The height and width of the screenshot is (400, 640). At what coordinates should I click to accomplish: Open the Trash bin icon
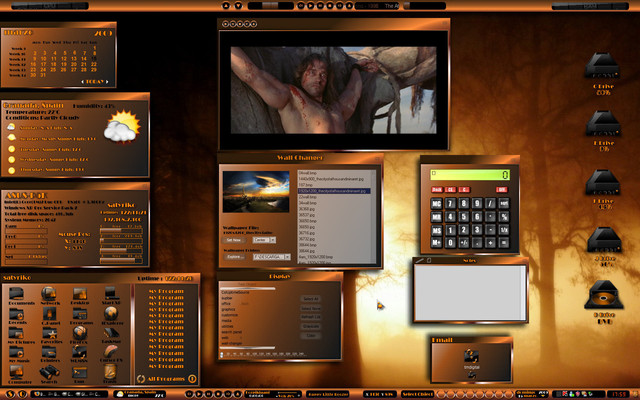click(x=111, y=371)
